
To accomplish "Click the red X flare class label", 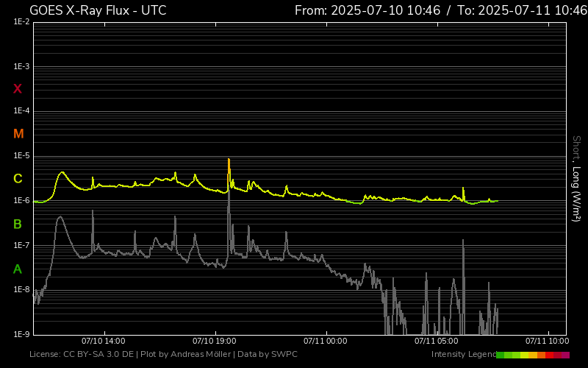I will point(18,89).
